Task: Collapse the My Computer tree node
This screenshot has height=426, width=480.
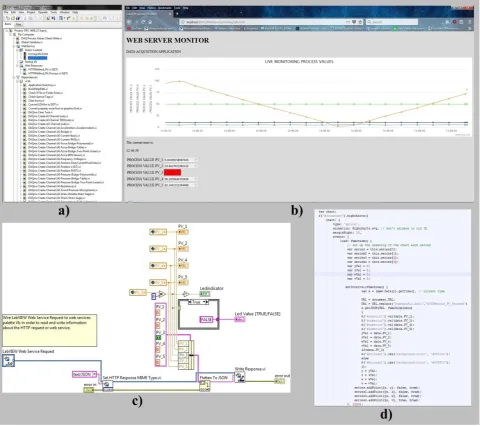Action: (x=10, y=34)
